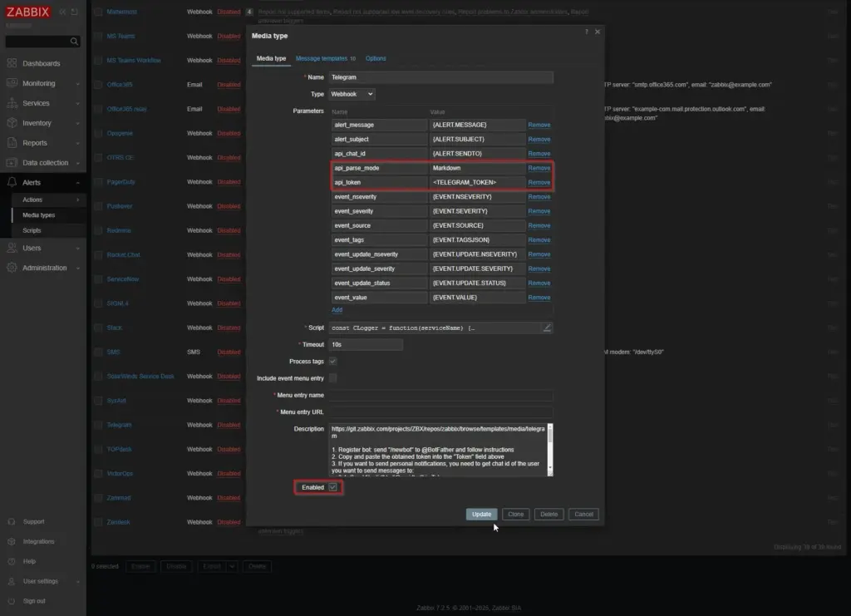This screenshot has height=616, width=851.
Task: Click the Help question icon in sidebar
Action: point(12,561)
